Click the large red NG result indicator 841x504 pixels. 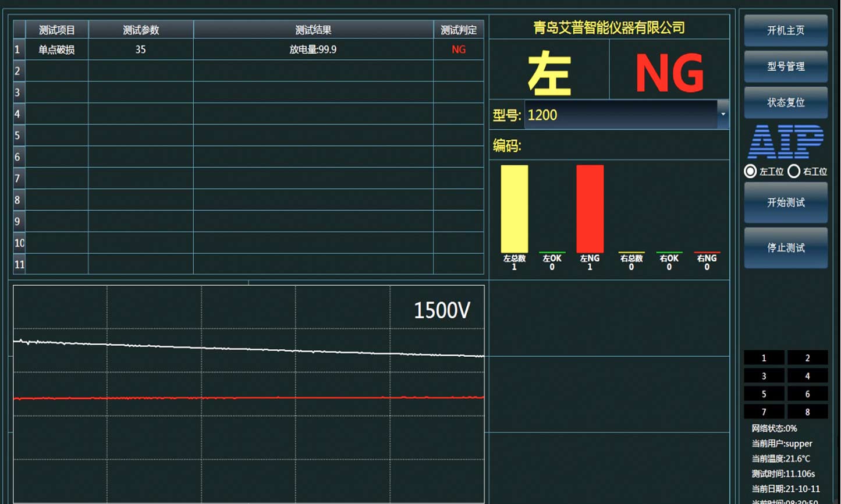click(669, 71)
